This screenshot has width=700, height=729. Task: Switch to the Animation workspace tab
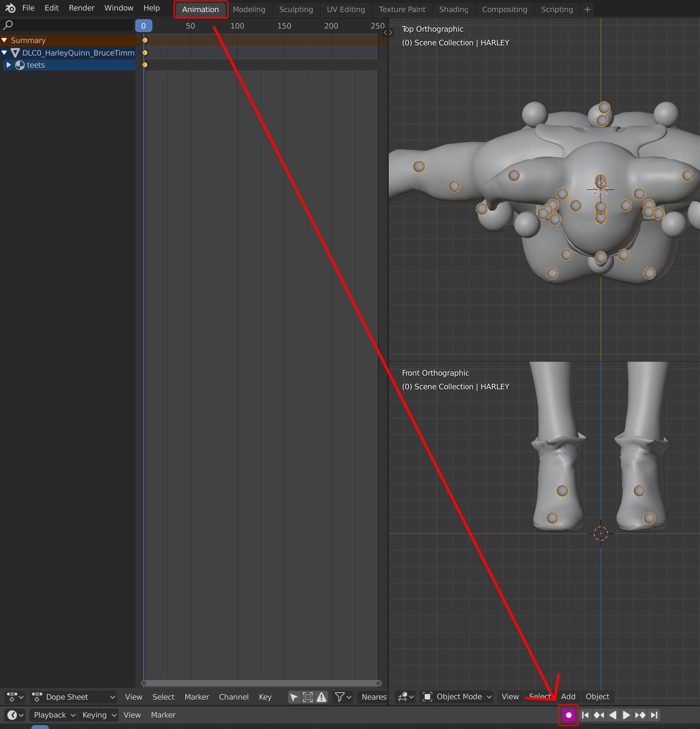[201, 9]
